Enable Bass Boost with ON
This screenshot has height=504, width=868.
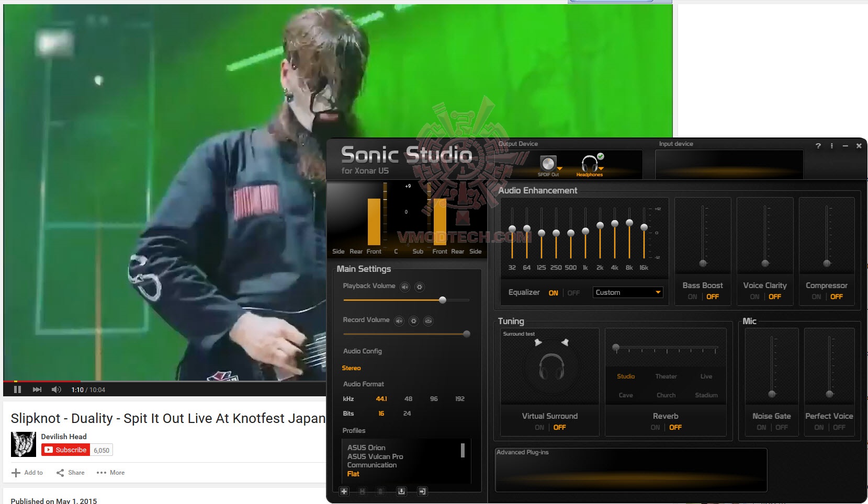[x=692, y=297]
